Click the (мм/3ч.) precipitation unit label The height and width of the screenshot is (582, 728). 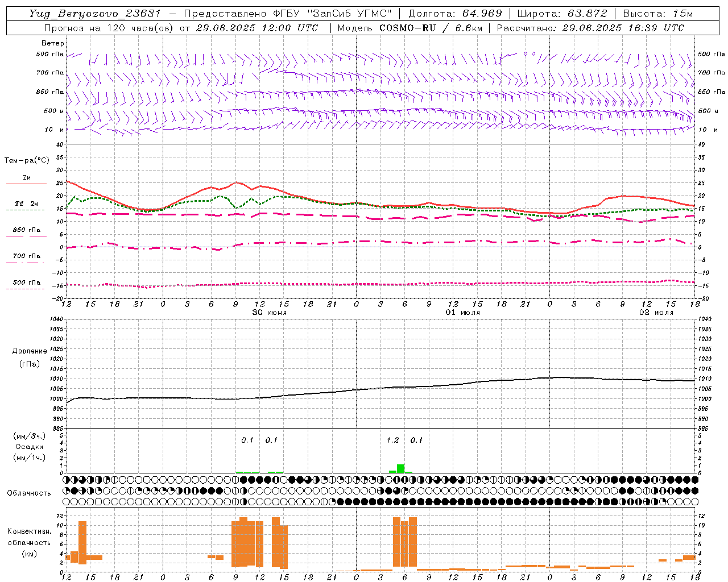tap(30, 436)
